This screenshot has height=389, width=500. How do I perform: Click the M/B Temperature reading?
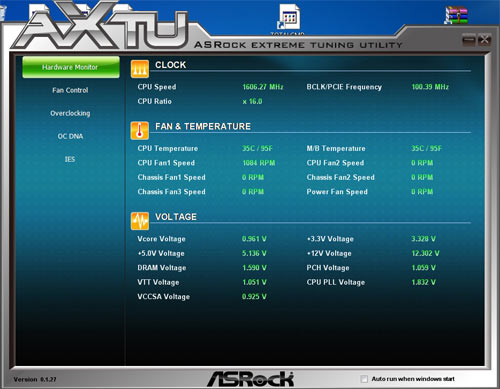426,148
